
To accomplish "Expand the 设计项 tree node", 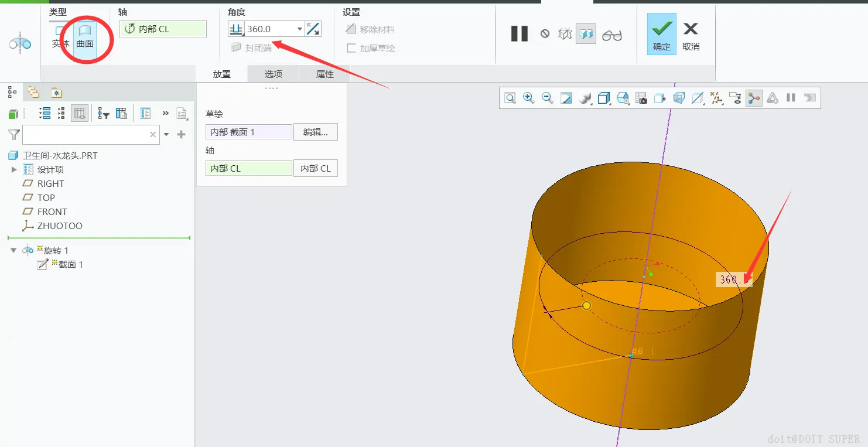I will [15, 169].
